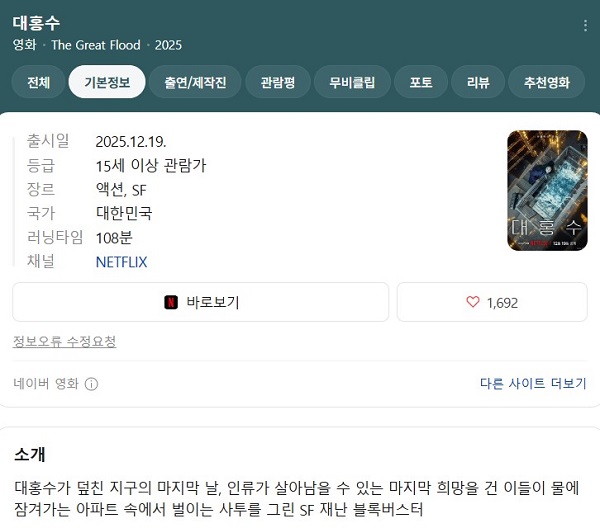600x528 pixels.
Task: Click 정보오류 수정요청 link
Action: (x=65, y=341)
